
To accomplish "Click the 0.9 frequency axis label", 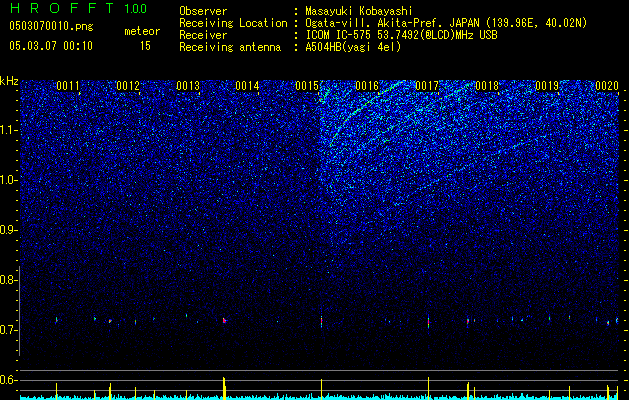I will point(7,230).
